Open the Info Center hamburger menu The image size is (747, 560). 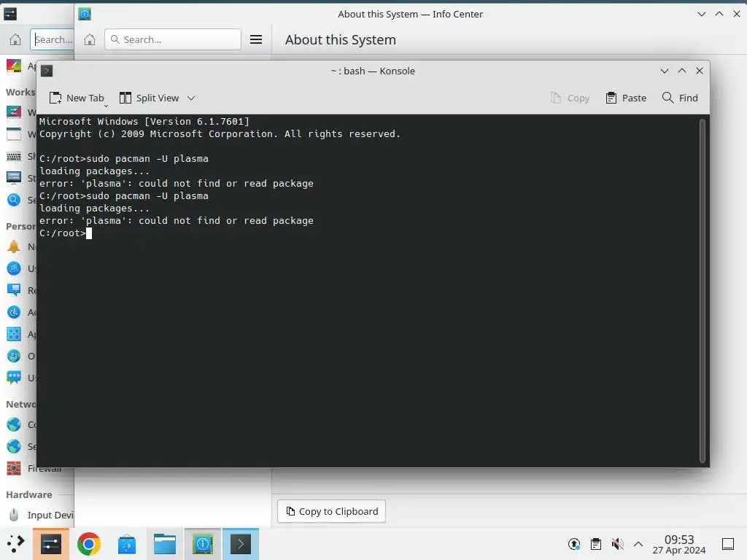tap(256, 39)
